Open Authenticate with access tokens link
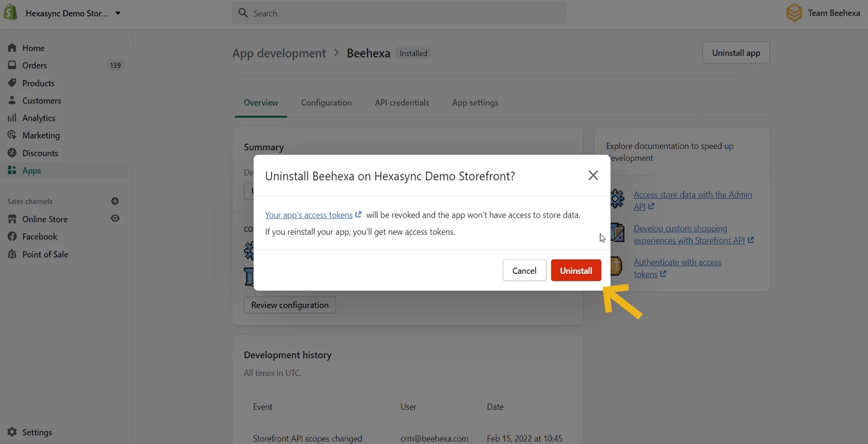The image size is (868, 444). coord(677,268)
